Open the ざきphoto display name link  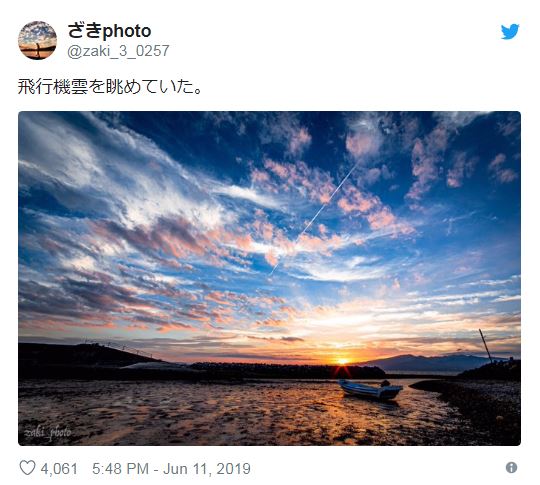pyautogui.click(x=109, y=31)
